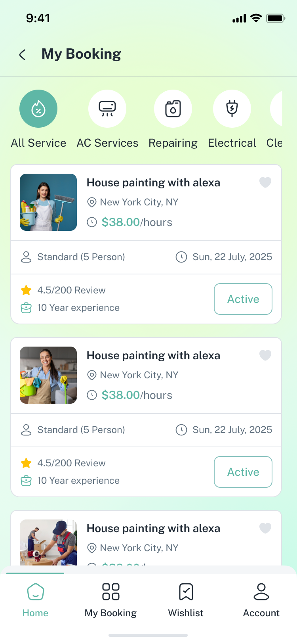The image size is (297, 644).
Task: Choose the AC Services category icon
Action: pyautogui.click(x=107, y=109)
